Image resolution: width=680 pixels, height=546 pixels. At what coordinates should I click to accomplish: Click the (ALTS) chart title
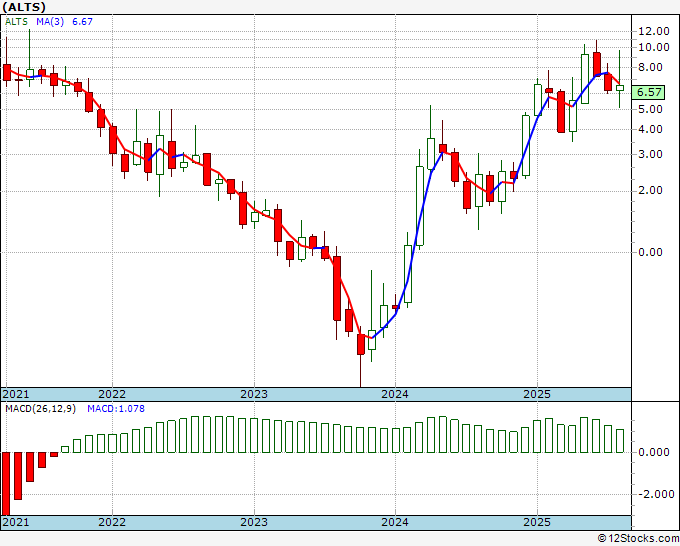[x=24, y=7]
